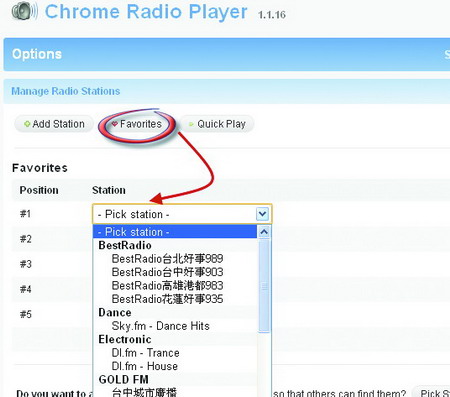Choose BestRadio高雄港都983 from the list
Viewport: 450px width, 397px height.
point(167,286)
